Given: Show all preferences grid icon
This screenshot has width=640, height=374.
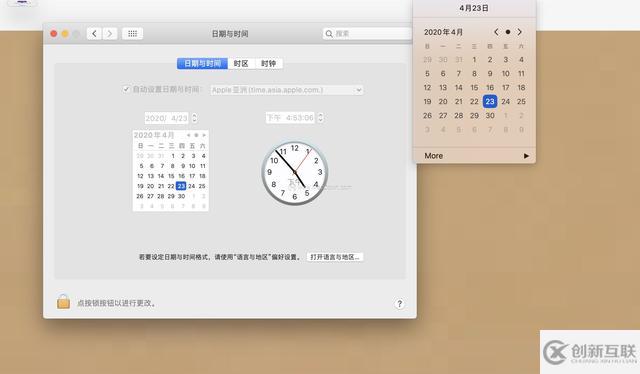Looking at the screenshot, I should [133, 33].
